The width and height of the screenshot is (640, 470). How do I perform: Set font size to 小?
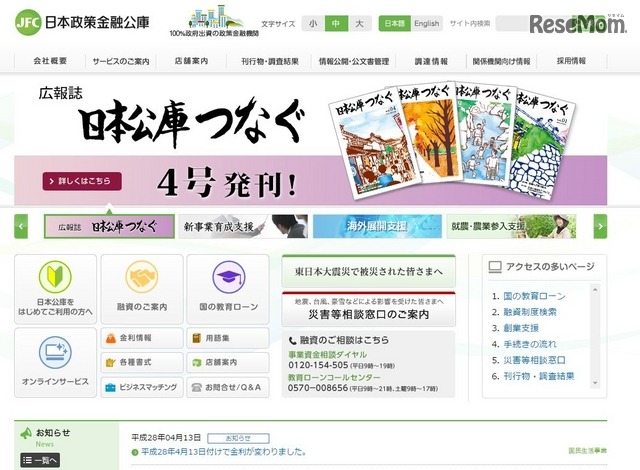(313, 23)
